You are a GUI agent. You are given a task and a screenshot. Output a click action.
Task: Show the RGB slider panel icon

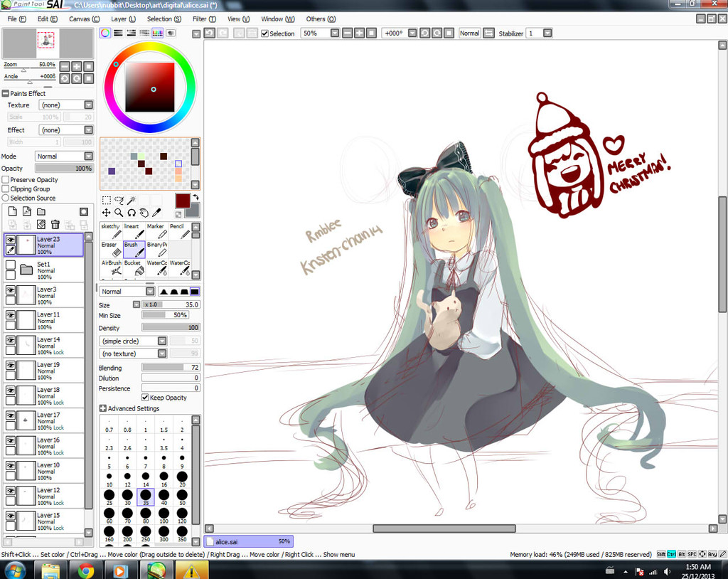(x=119, y=33)
